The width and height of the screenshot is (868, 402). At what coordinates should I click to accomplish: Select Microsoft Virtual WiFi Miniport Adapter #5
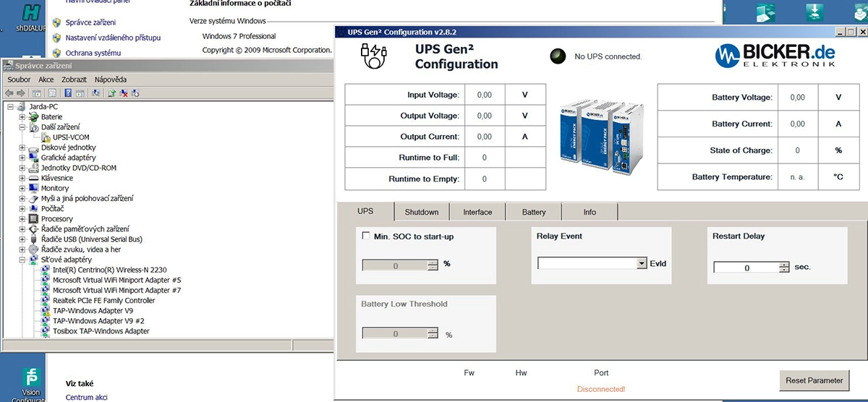pos(116,280)
